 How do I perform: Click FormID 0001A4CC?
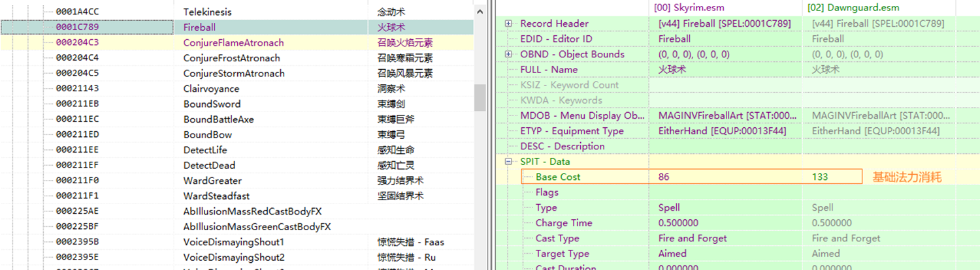tap(77, 12)
